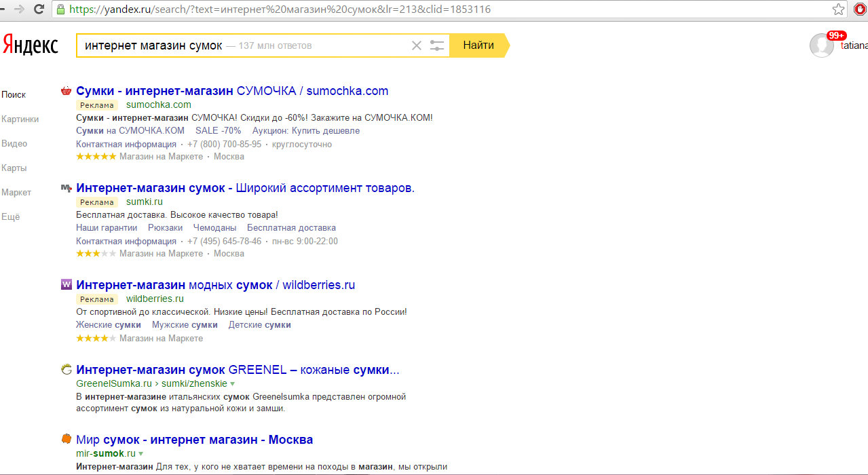This screenshot has height=475, width=868.
Task: Click sumki.ru result favicon
Action: 66,188
